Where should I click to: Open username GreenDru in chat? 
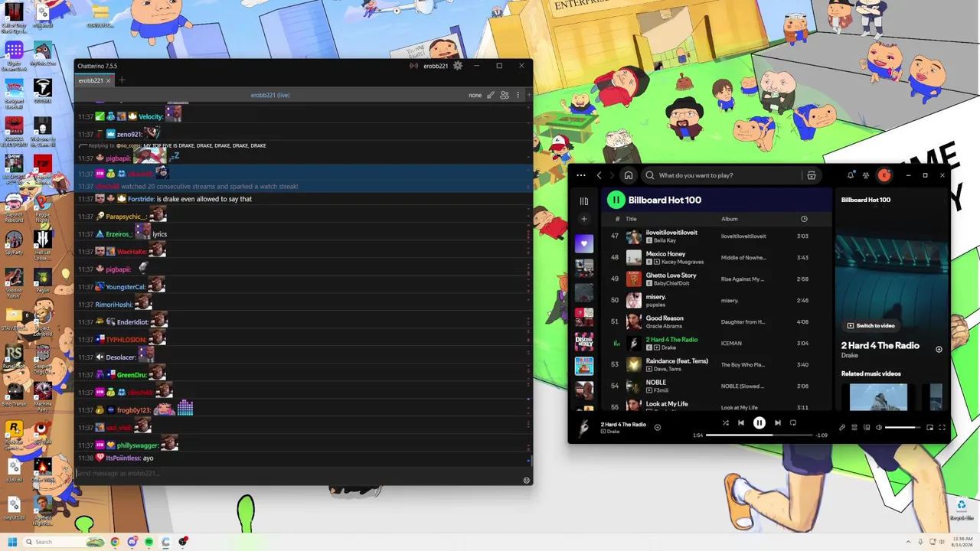pyautogui.click(x=131, y=375)
